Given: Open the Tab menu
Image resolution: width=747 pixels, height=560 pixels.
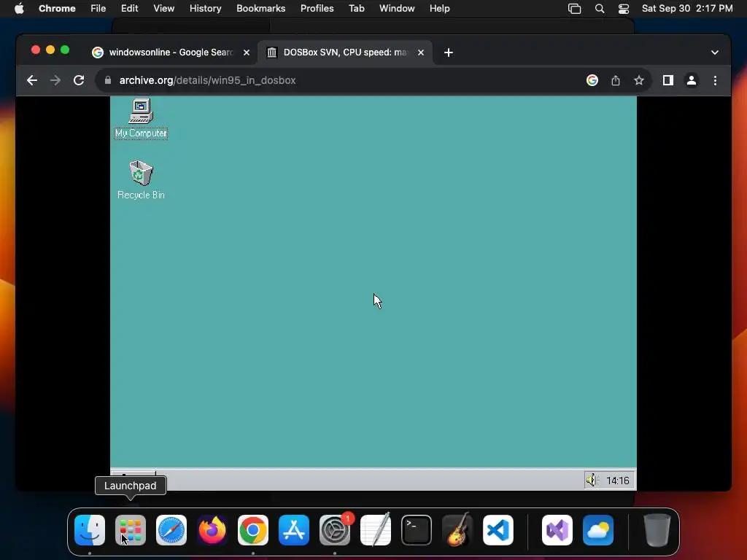Looking at the screenshot, I should (356, 9).
